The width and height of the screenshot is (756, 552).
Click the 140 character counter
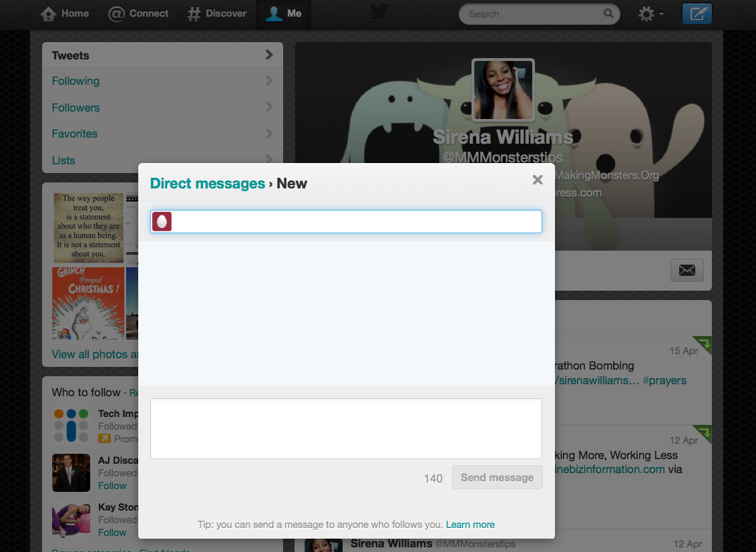(x=433, y=478)
